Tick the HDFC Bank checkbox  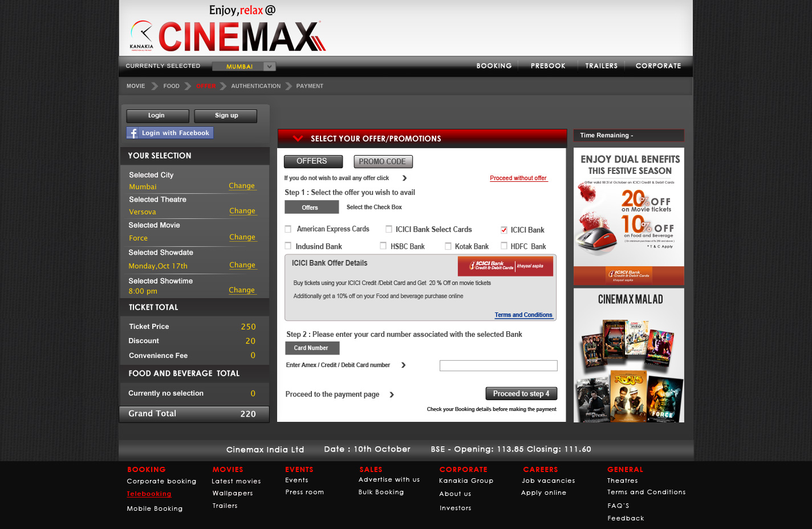[x=504, y=246]
